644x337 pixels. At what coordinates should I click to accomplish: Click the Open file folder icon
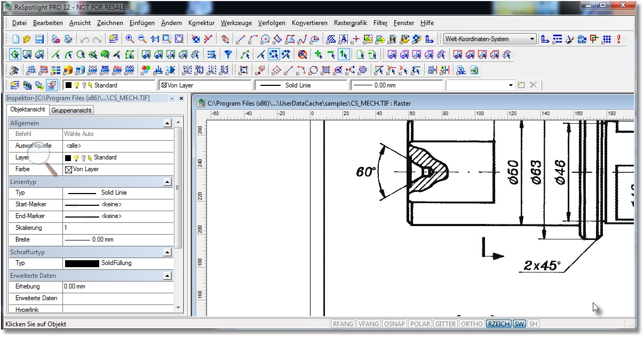[x=28, y=39]
